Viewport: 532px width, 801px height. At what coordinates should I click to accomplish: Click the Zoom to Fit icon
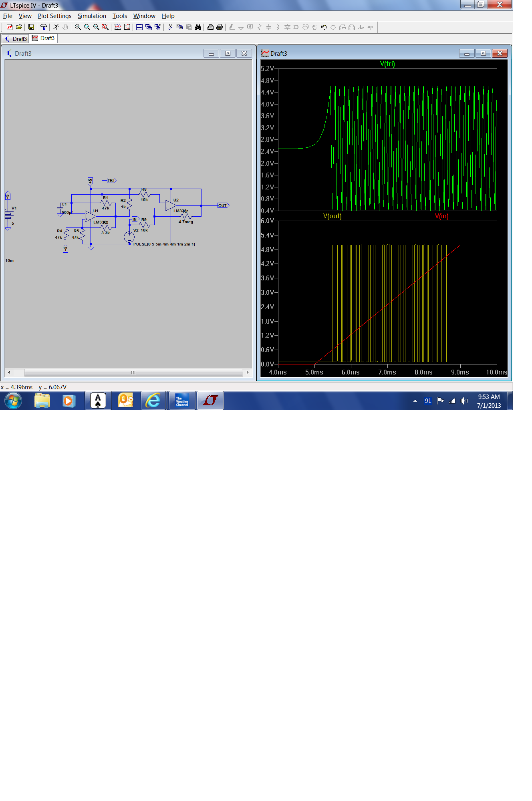[105, 27]
